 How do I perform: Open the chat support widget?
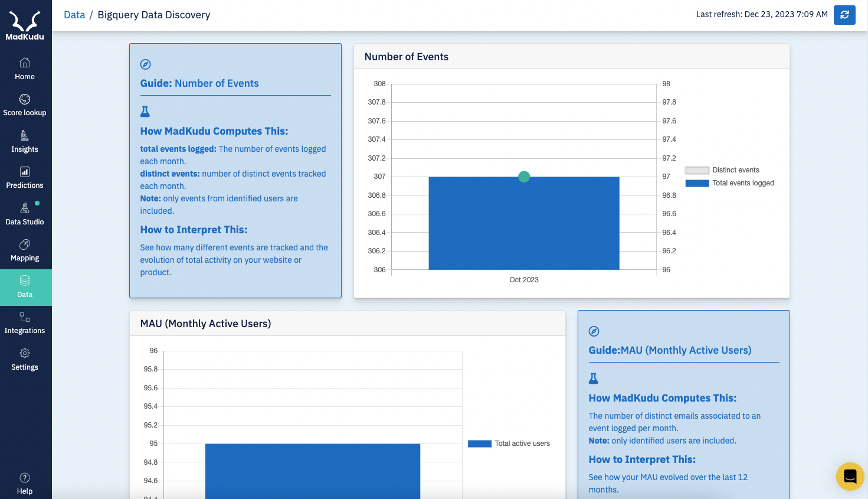coord(850,477)
